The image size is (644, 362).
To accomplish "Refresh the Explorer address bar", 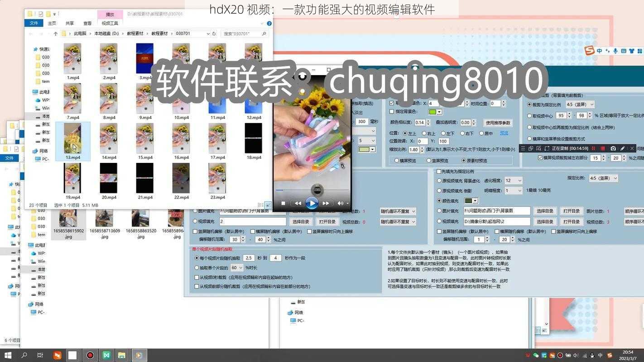I will coord(214,33).
